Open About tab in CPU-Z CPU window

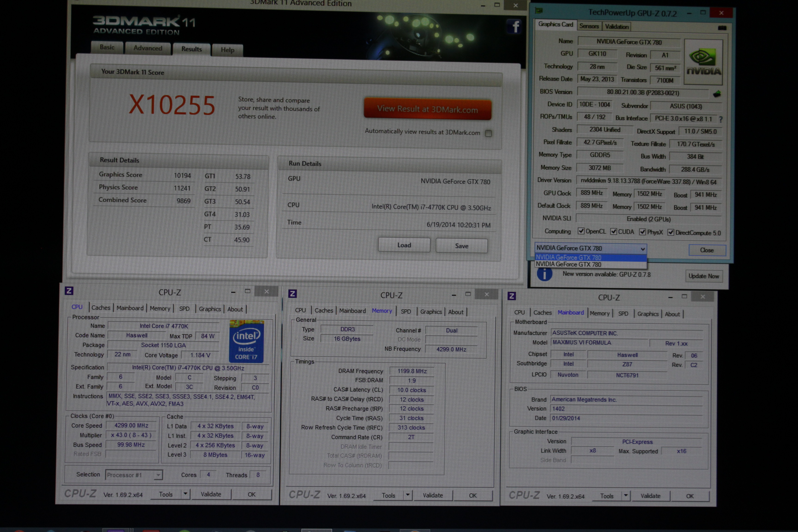pyautogui.click(x=235, y=309)
